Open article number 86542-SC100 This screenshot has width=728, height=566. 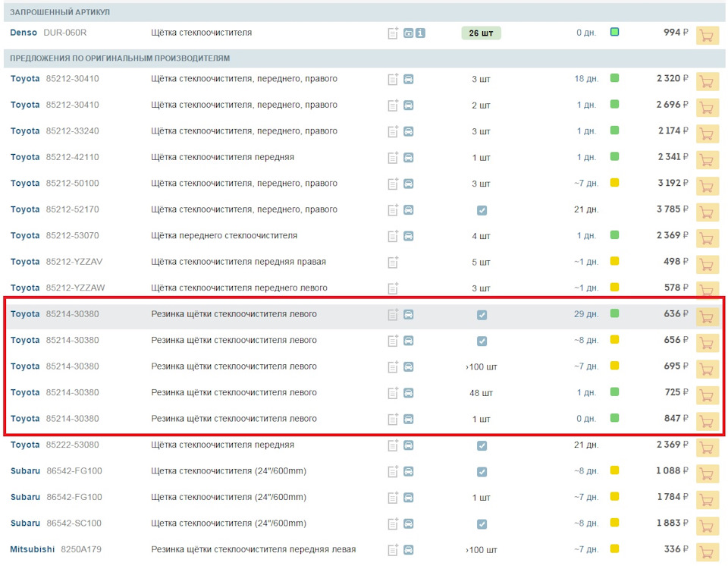tap(74, 524)
